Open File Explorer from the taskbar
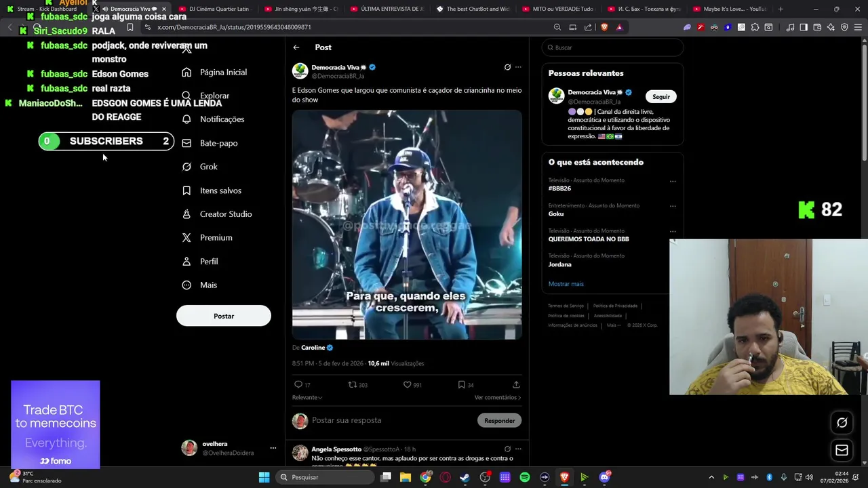 click(x=405, y=477)
